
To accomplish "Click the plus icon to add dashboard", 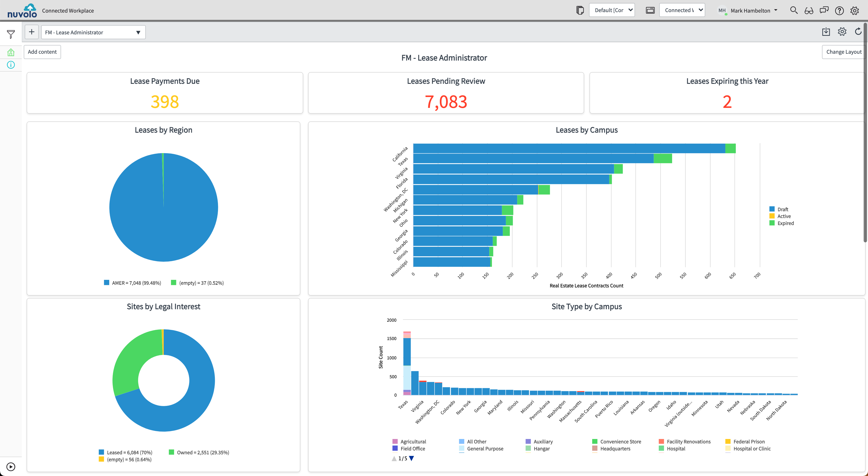I will click(32, 32).
